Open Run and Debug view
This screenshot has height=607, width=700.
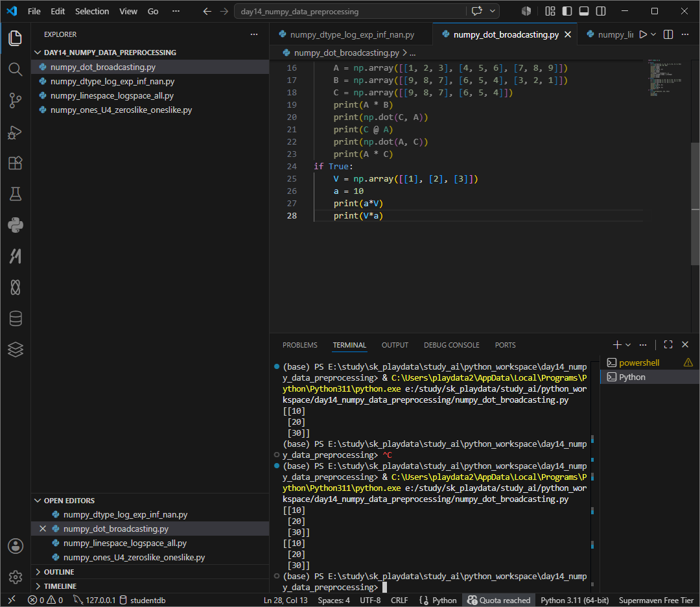coord(15,132)
